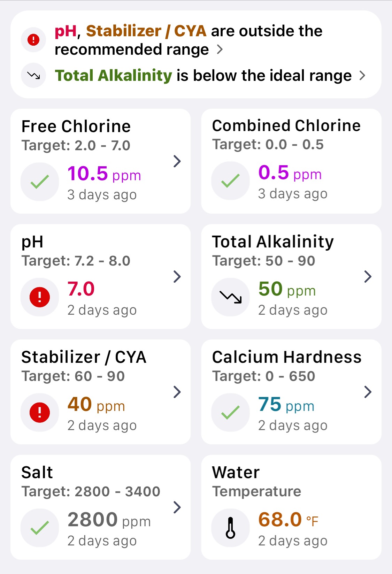The width and height of the screenshot is (392, 574).
Task: Expand Free Chlorine details via chevron
Action: coord(177,161)
